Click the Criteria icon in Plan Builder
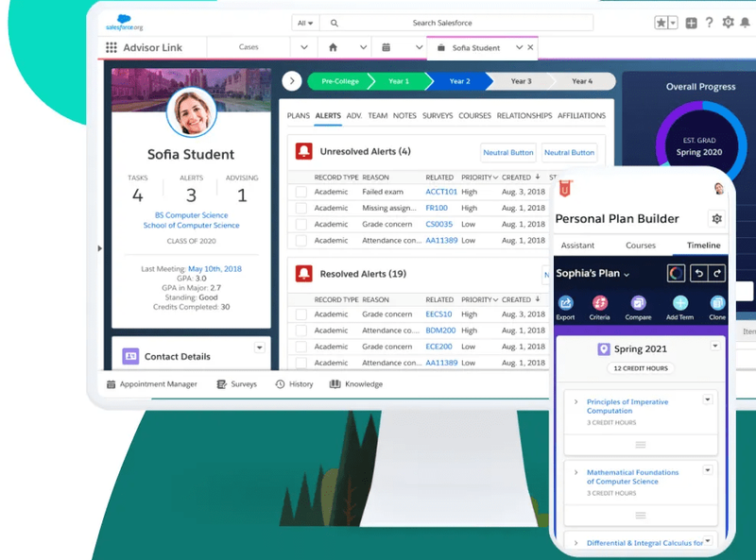This screenshot has width=756, height=560. (600, 303)
